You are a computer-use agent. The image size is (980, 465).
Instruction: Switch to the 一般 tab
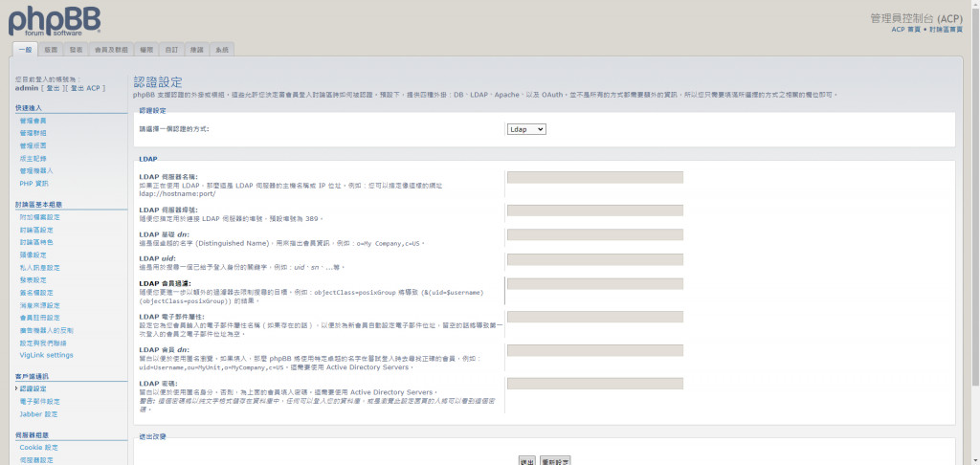(x=25, y=50)
